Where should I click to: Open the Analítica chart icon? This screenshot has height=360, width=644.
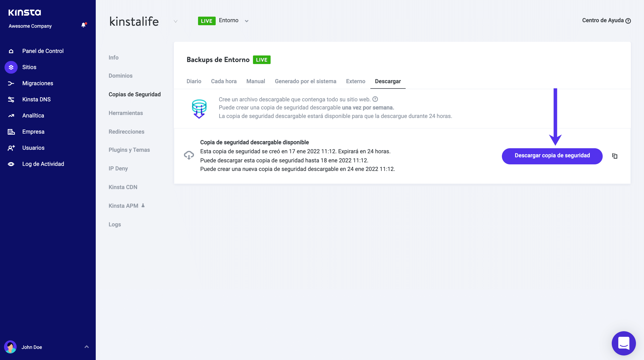(x=11, y=116)
